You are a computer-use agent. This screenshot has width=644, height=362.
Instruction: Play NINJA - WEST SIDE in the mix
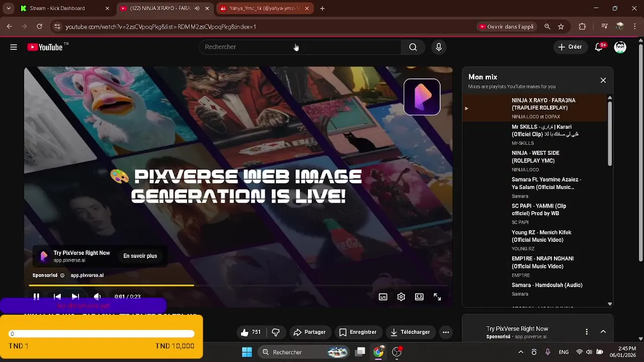pyautogui.click(x=535, y=161)
